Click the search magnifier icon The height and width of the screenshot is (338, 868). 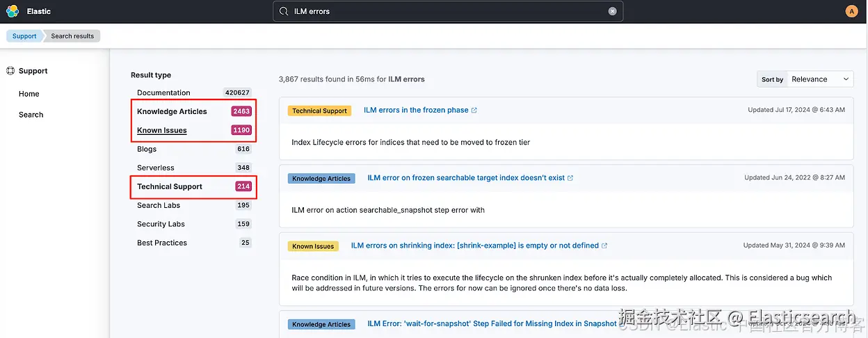[x=284, y=11]
